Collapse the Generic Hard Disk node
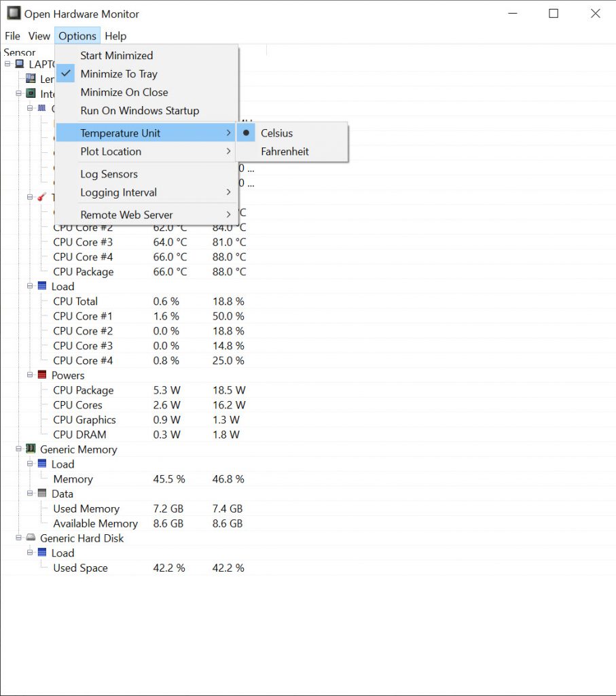Viewport: 616px width, 696px height. [18, 538]
